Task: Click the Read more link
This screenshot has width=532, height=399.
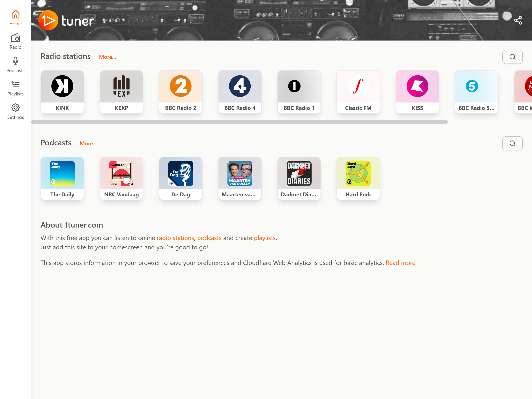Action: click(400, 263)
